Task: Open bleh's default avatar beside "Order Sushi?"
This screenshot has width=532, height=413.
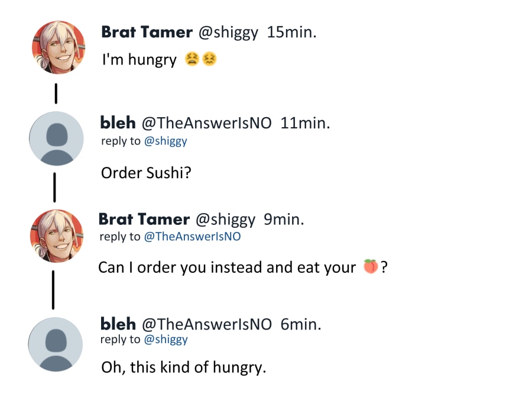Action: point(57,138)
